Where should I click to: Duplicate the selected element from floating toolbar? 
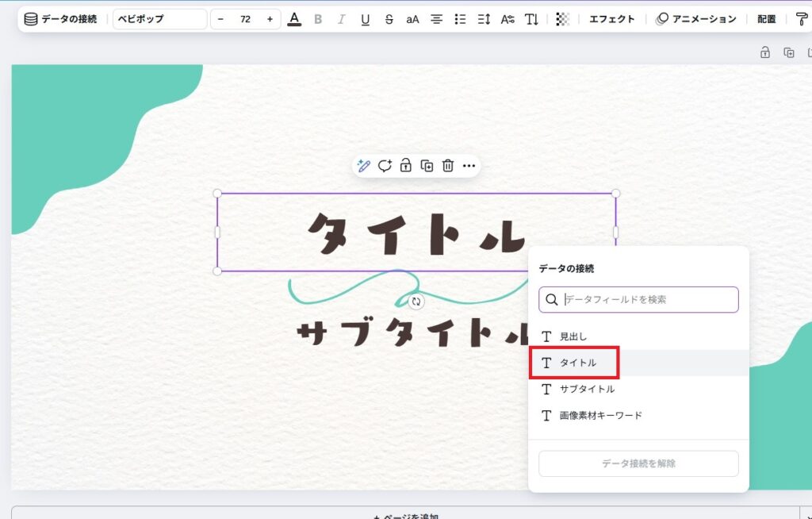(427, 166)
